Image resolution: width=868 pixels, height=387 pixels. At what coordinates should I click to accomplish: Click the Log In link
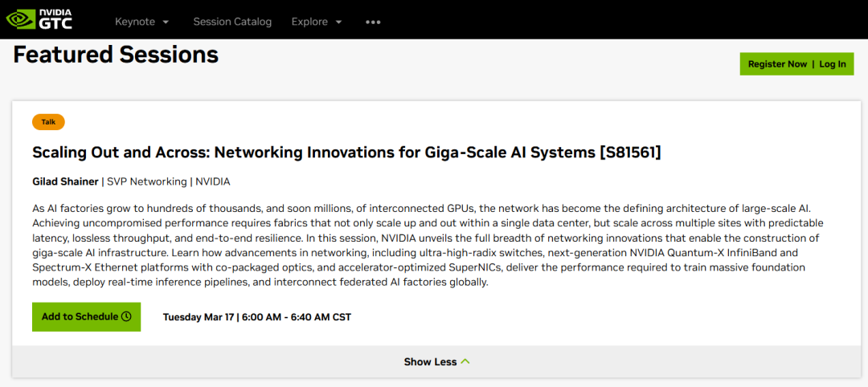[833, 64]
